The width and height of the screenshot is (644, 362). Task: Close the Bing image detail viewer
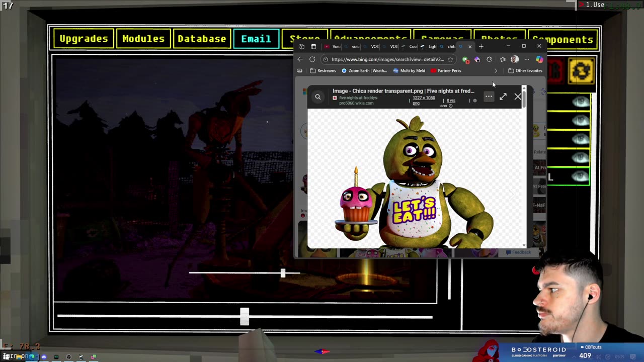(x=518, y=97)
